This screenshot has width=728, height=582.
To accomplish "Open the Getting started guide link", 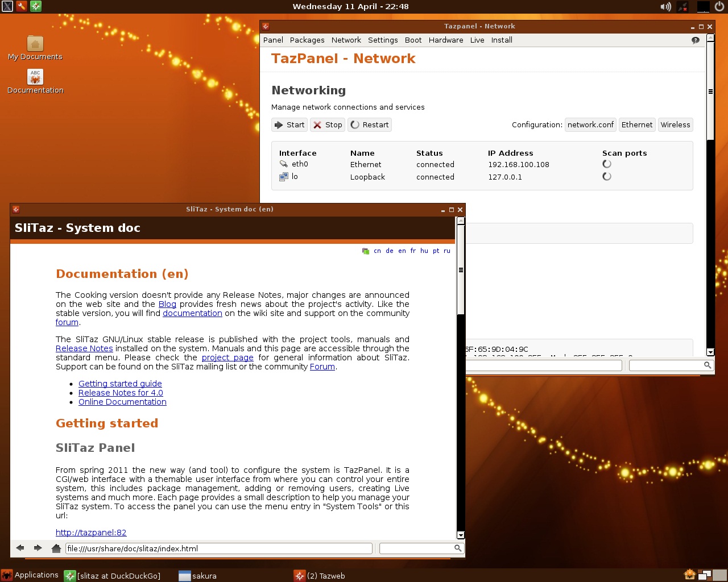I will click(x=120, y=384).
